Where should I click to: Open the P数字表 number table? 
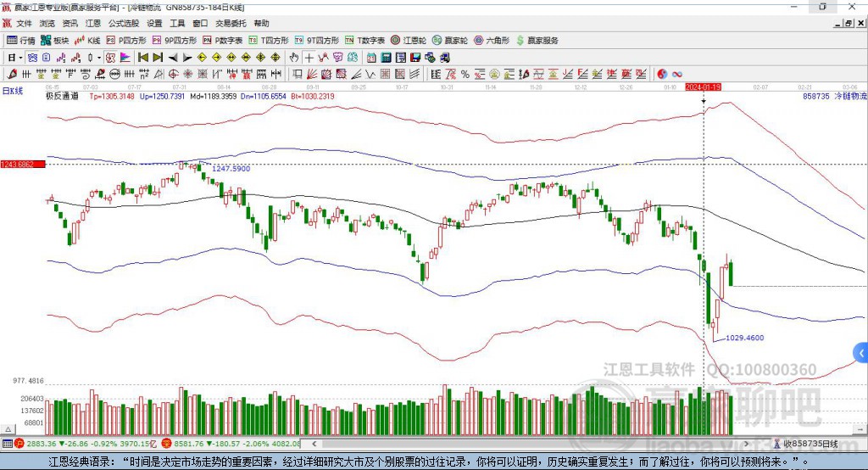click(x=223, y=41)
